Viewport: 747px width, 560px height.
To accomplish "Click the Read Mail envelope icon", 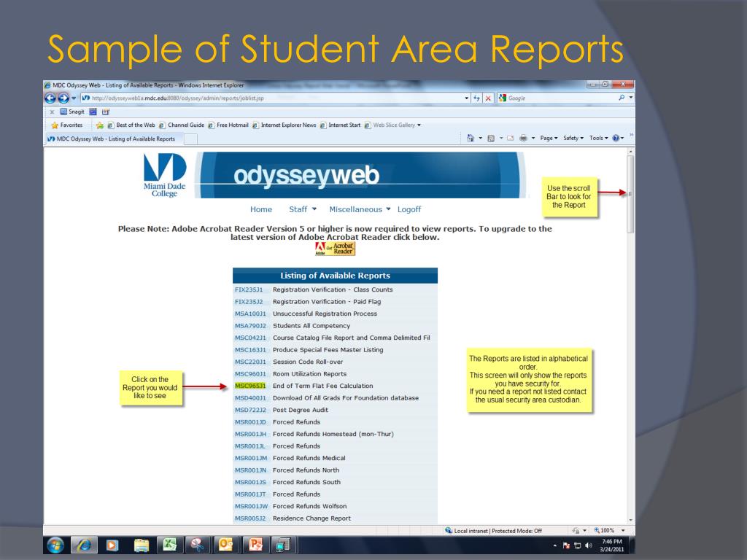I will (510, 138).
